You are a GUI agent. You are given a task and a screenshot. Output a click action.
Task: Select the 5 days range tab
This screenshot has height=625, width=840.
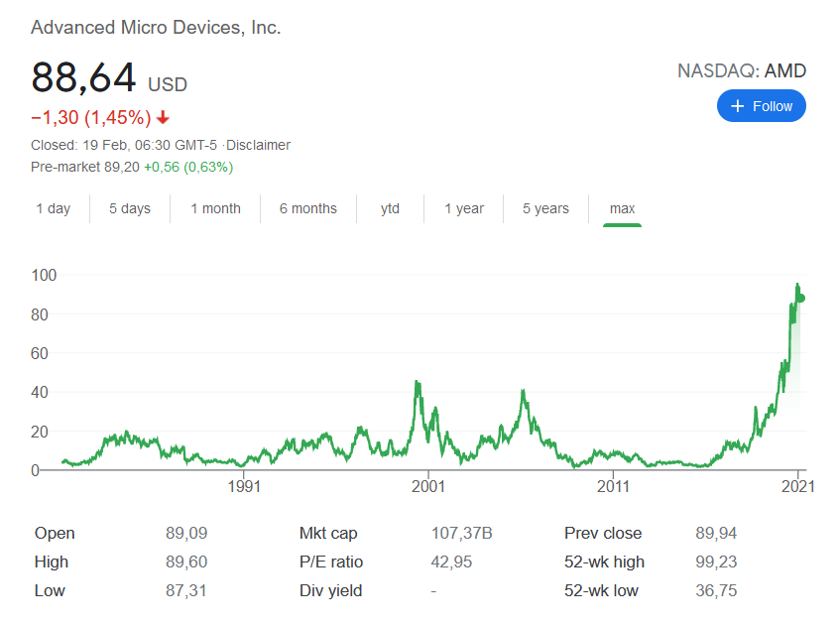pyautogui.click(x=130, y=208)
